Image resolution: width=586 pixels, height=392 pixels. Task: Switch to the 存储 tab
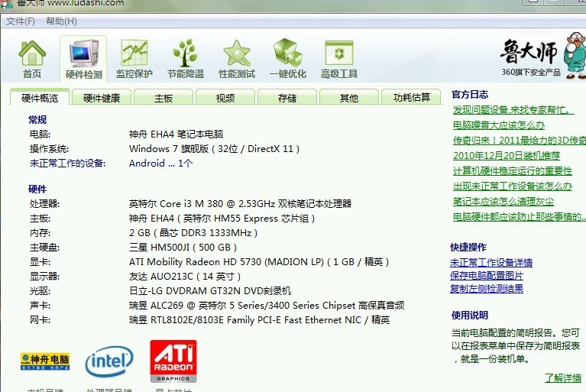pyautogui.click(x=287, y=98)
